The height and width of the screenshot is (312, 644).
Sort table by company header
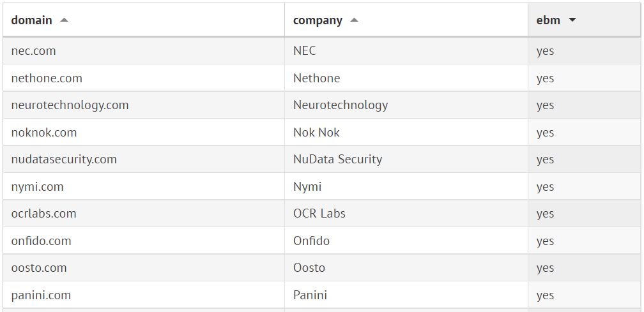pos(318,20)
